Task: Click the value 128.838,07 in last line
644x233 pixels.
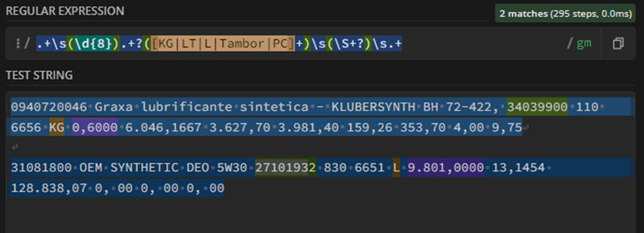Action: (49, 188)
